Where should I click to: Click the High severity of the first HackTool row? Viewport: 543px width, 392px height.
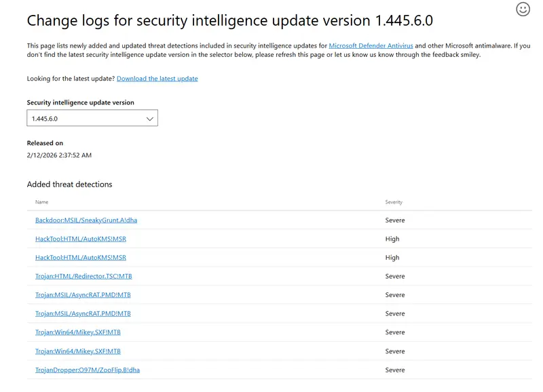pos(392,239)
